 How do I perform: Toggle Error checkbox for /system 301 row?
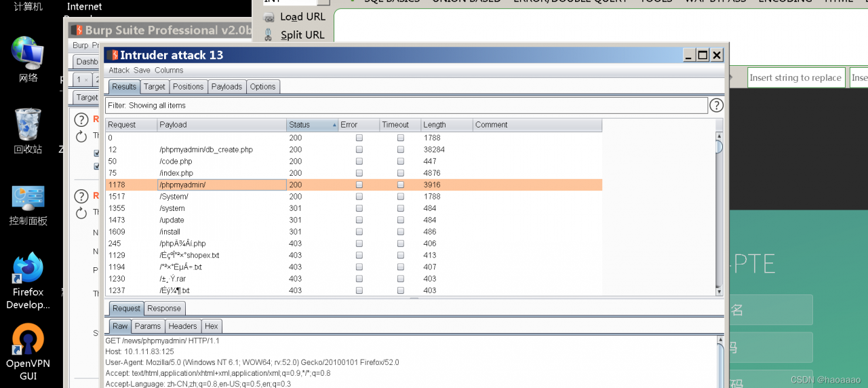[x=359, y=208]
